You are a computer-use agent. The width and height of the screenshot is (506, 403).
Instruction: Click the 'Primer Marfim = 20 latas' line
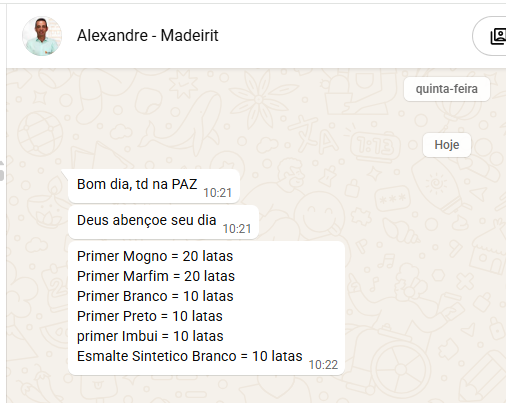tap(156, 276)
